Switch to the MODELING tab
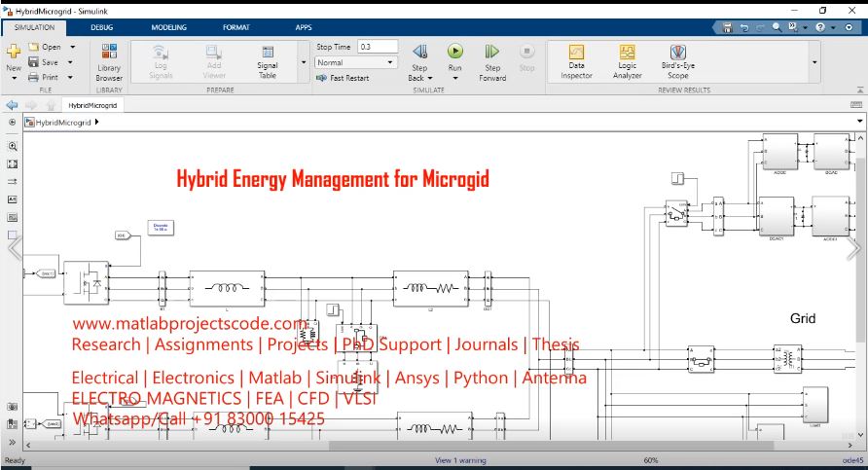This screenshot has width=868, height=470. click(168, 27)
